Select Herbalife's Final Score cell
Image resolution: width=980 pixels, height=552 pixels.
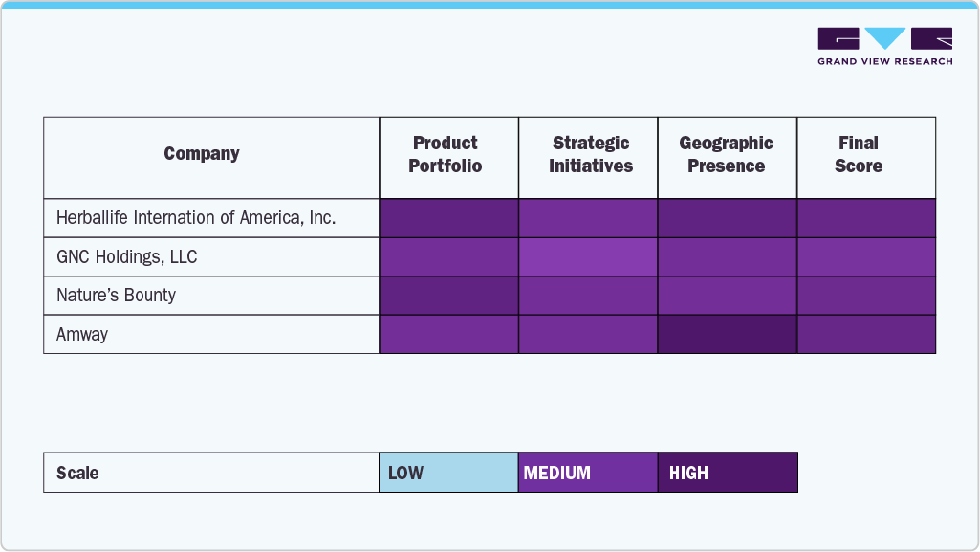coord(866,218)
